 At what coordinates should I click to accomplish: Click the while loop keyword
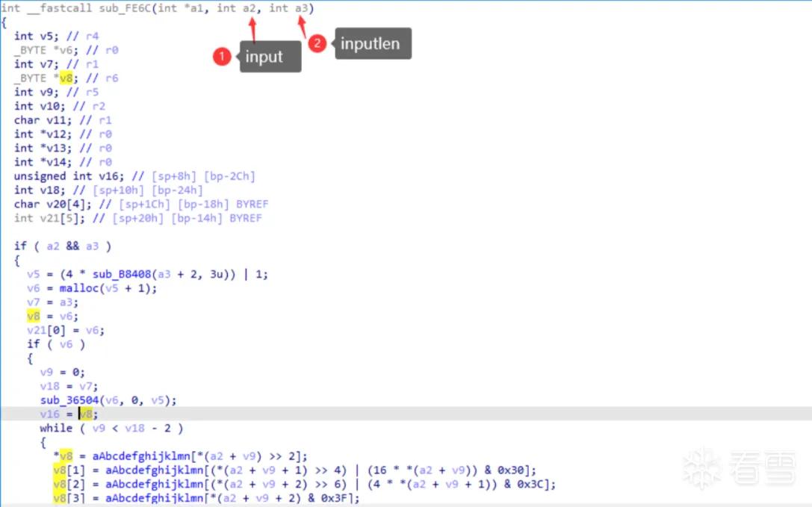(x=56, y=428)
